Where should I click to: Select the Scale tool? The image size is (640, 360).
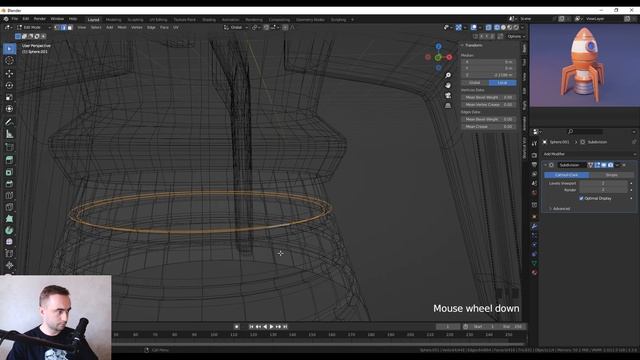click(x=9, y=97)
